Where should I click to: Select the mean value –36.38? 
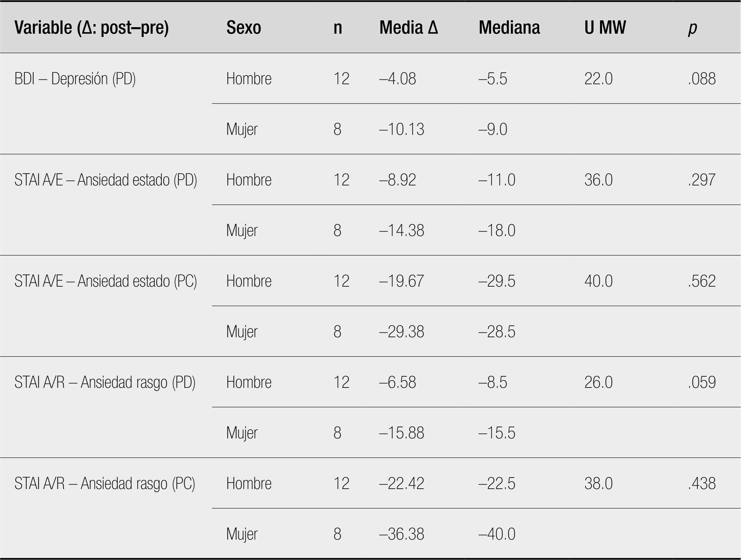[402, 534]
